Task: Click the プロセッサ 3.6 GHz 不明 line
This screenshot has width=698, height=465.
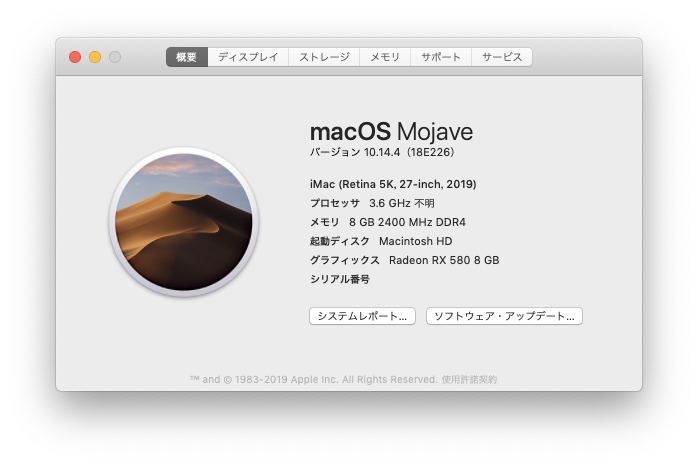Action: [x=372, y=203]
